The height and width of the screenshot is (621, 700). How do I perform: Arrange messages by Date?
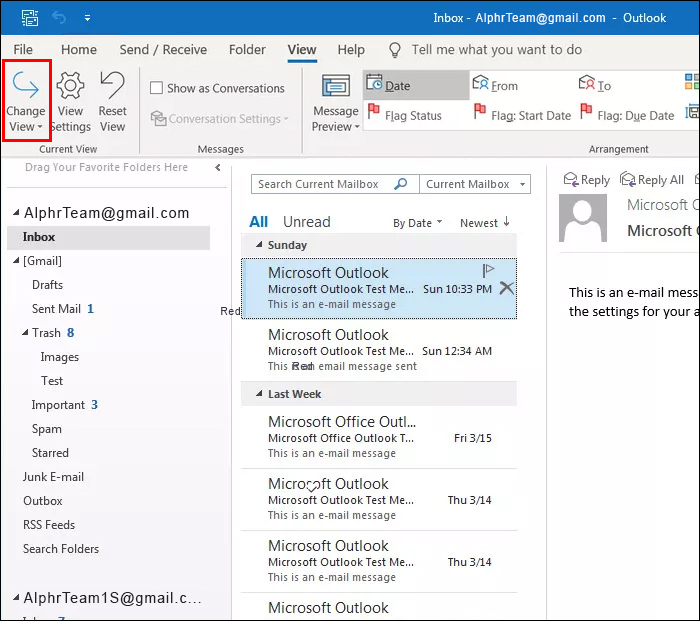416,85
